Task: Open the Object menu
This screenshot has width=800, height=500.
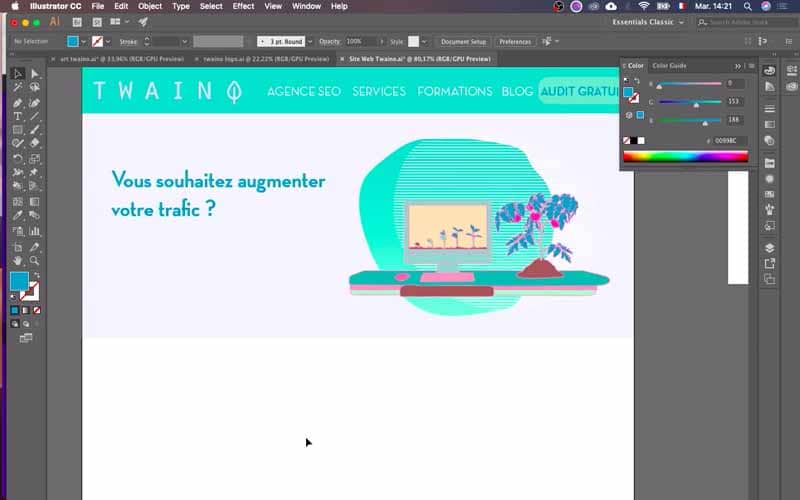Action: click(x=149, y=6)
